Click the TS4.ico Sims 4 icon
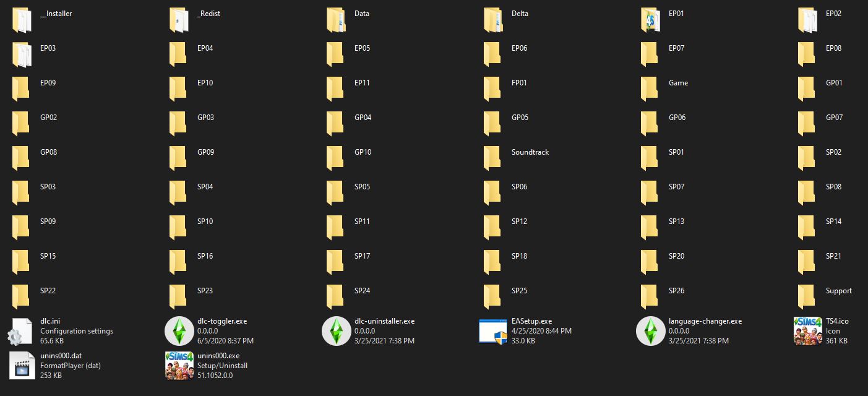 tap(807, 331)
